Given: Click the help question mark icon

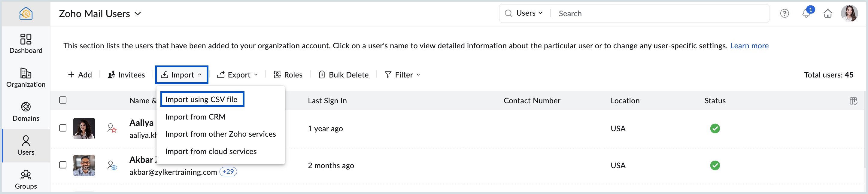Looking at the screenshot, I should click(785, 14).
